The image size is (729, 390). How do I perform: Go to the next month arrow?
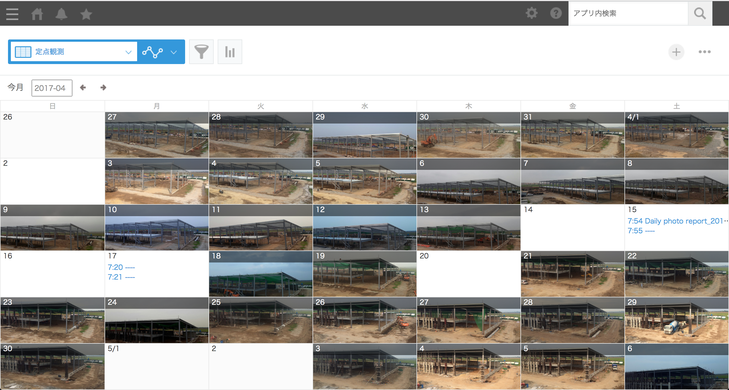(103, 87)
